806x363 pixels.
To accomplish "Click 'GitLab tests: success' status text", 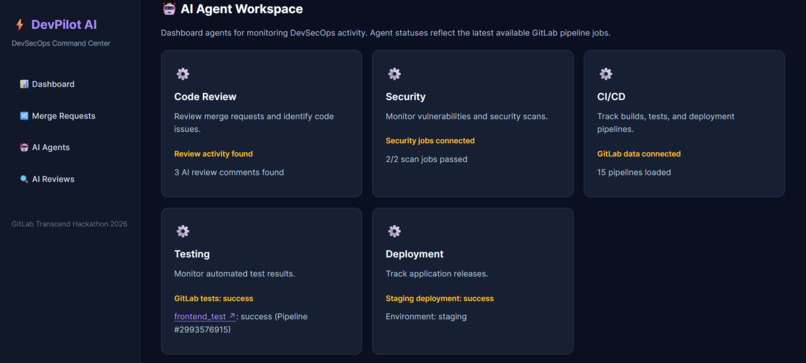I will click(x=213, y=298).
